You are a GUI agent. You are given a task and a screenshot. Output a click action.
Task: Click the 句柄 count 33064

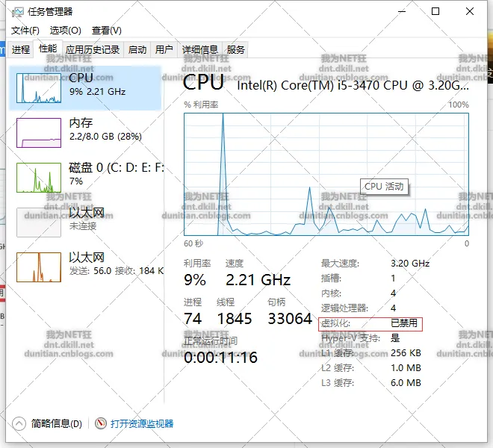[290, 319]
